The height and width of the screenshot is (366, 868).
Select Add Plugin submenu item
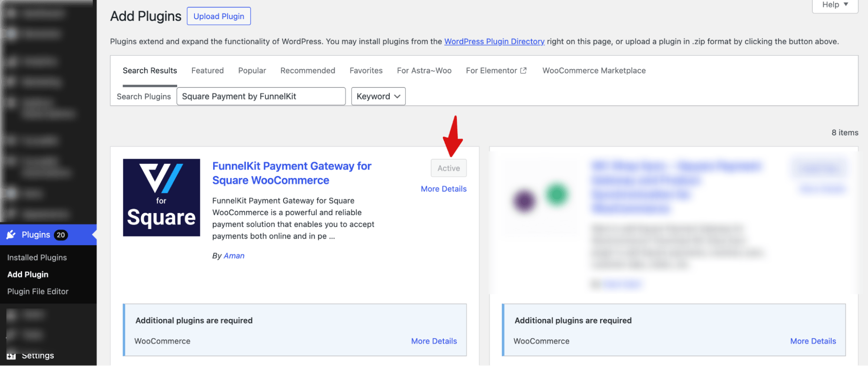pos(28,274)
